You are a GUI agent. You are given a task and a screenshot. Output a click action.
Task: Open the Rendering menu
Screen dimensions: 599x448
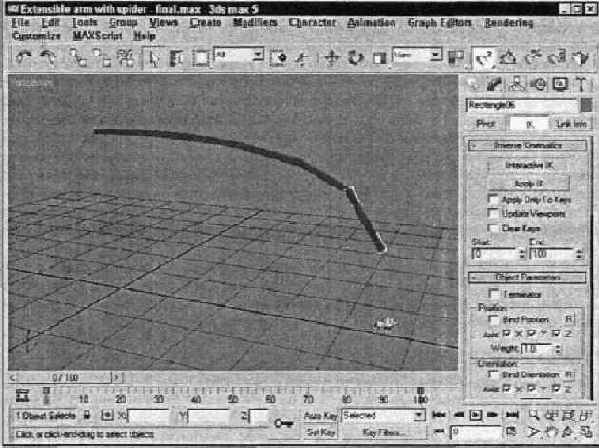(508, 23)
